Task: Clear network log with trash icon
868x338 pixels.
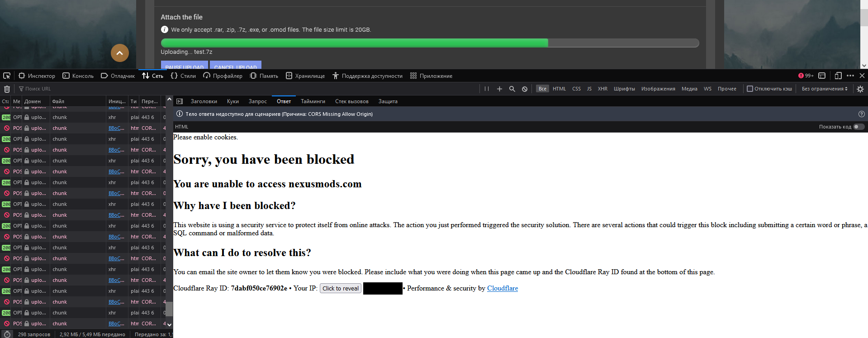Action: (x=7, y=89)
